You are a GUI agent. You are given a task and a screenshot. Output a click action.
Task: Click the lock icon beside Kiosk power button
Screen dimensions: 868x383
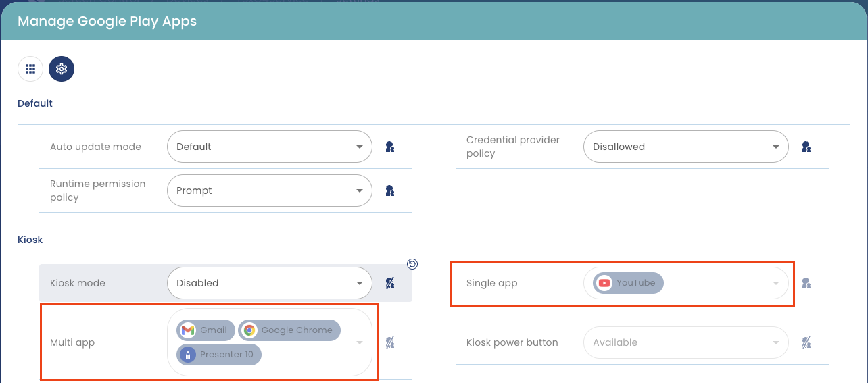[x=806, y=342]
